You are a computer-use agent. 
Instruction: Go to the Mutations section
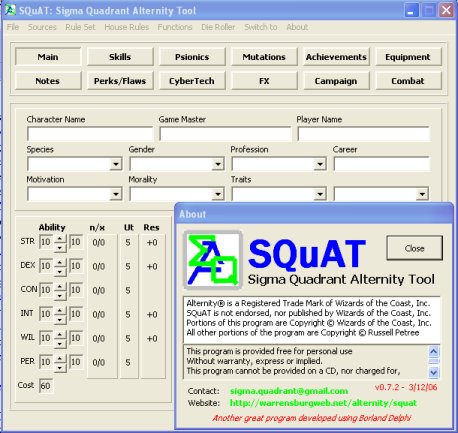tap(264, 57)
